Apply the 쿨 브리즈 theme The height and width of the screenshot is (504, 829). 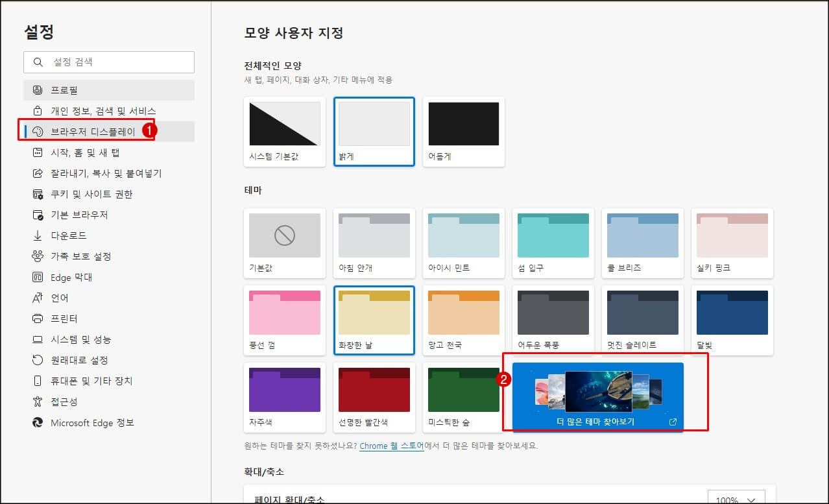tap(643, 243)
